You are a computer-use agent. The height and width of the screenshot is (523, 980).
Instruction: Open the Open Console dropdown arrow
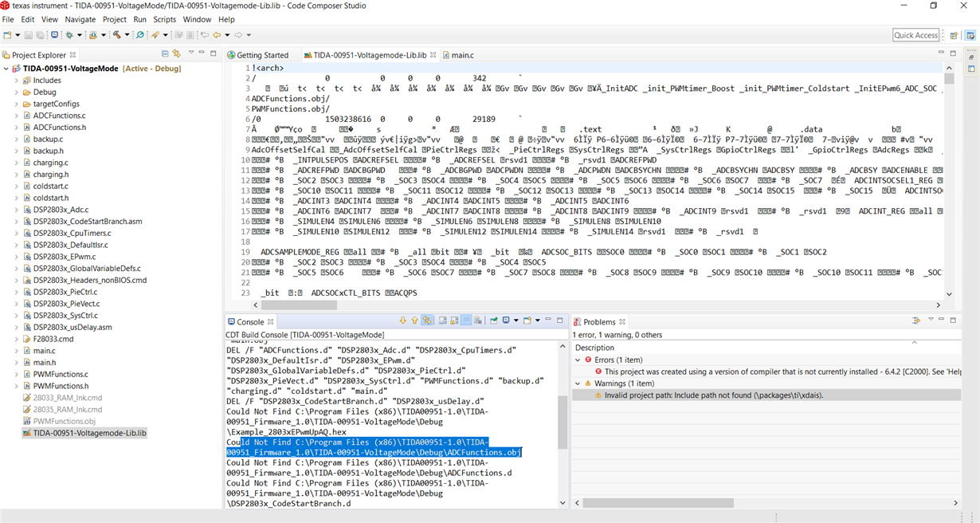click(x=536, y=320)
